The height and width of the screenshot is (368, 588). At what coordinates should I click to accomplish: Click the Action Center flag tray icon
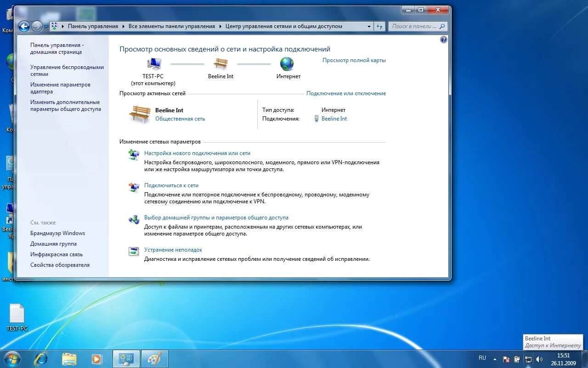[506, 359]
